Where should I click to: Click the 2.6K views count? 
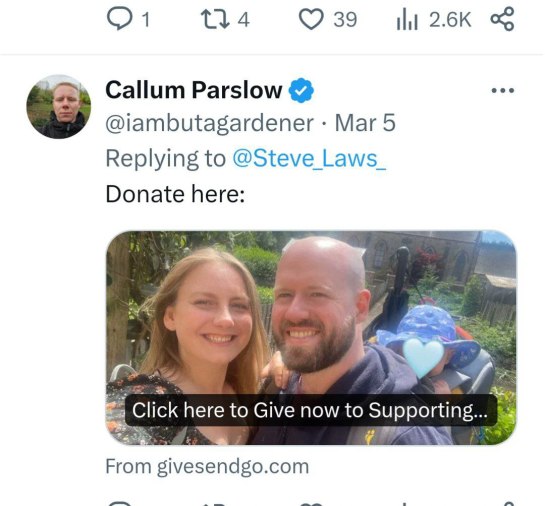pyautogui.click(x=450, y=20)
